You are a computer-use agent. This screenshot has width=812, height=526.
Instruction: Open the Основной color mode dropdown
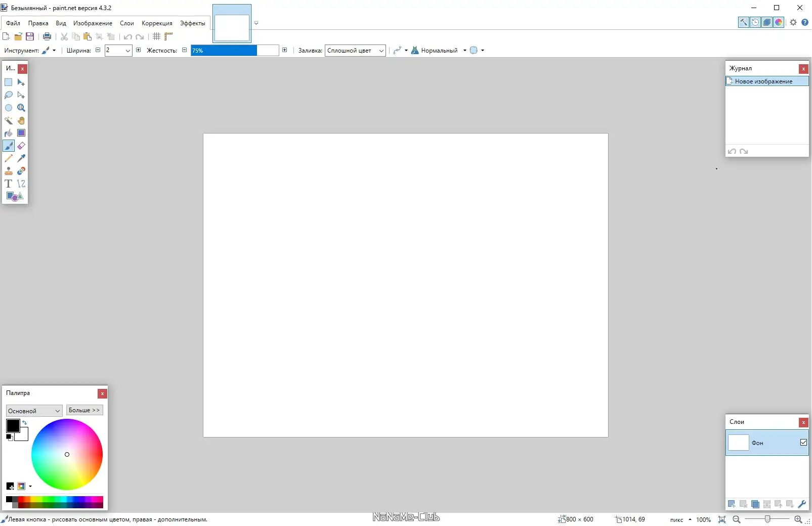click(x=34, y=411)
